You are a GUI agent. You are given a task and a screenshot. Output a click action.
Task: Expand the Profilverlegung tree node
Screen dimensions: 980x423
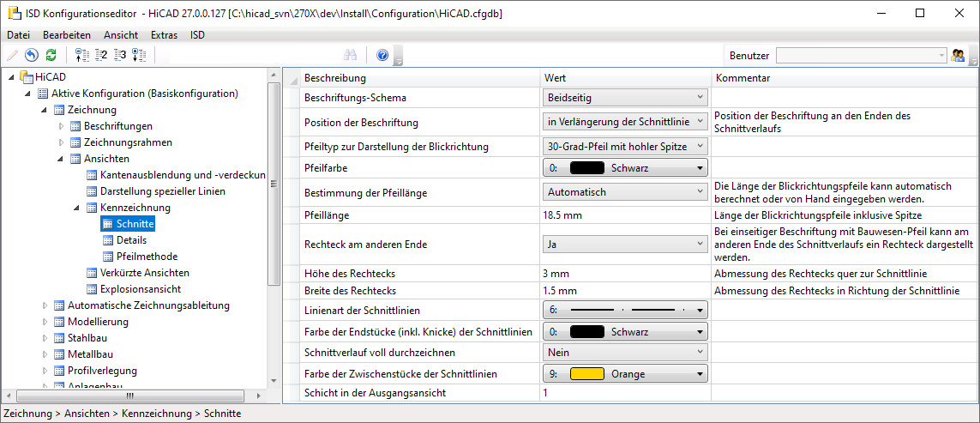point(45,371)
